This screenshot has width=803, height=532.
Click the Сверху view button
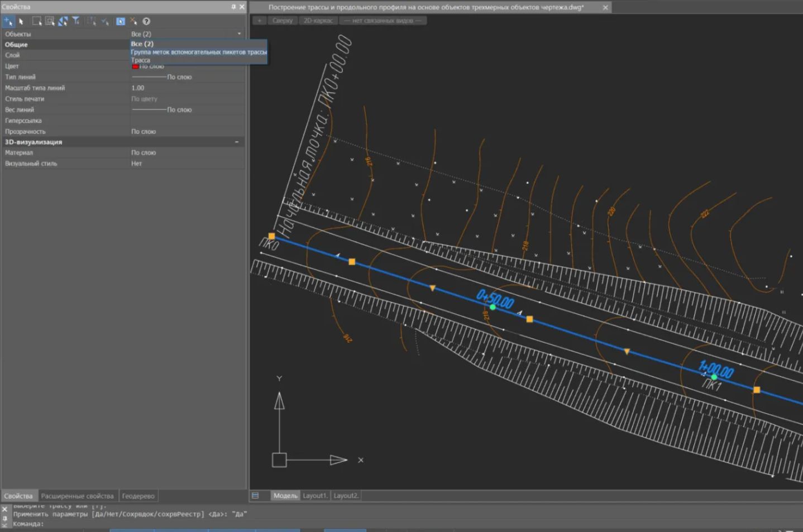283,21
